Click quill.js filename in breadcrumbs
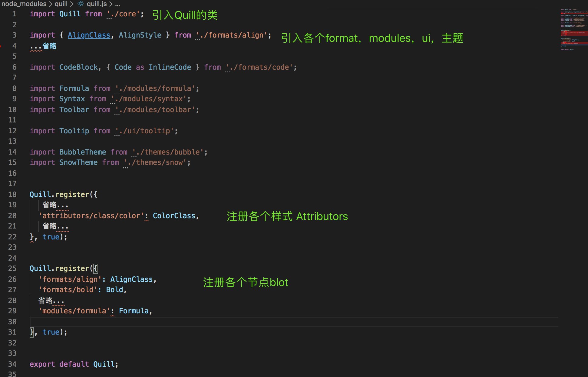This screenshot has width=588, height=377. (97, 4)
